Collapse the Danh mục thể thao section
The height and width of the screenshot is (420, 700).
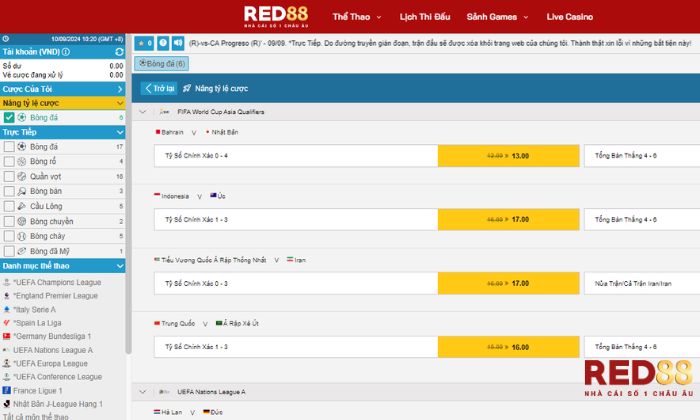pos(62,266)
